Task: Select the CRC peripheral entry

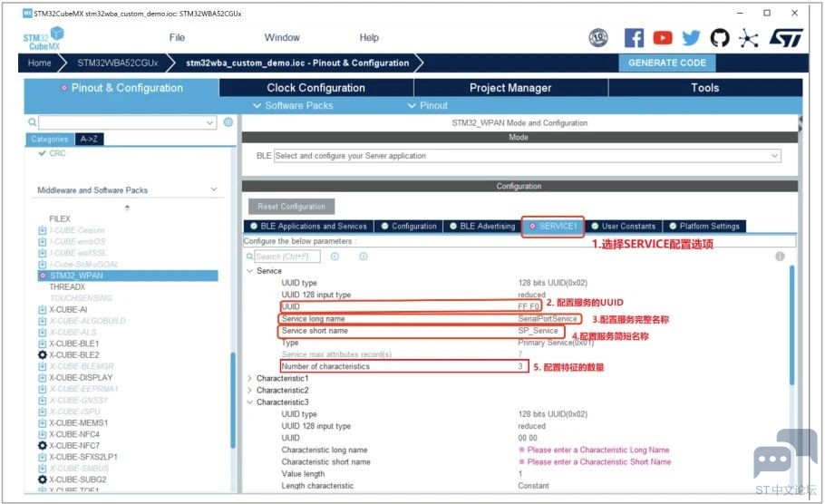Action: click(x=57, y=153)
